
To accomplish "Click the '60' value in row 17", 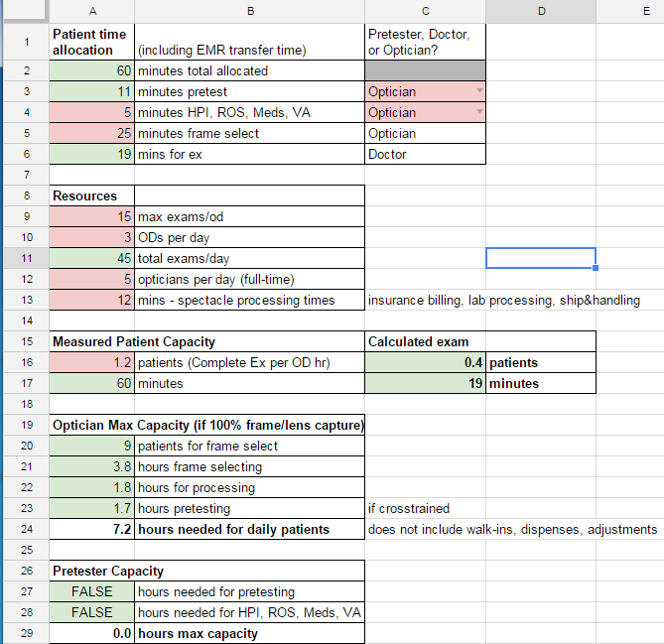I will tap(92, 383).
